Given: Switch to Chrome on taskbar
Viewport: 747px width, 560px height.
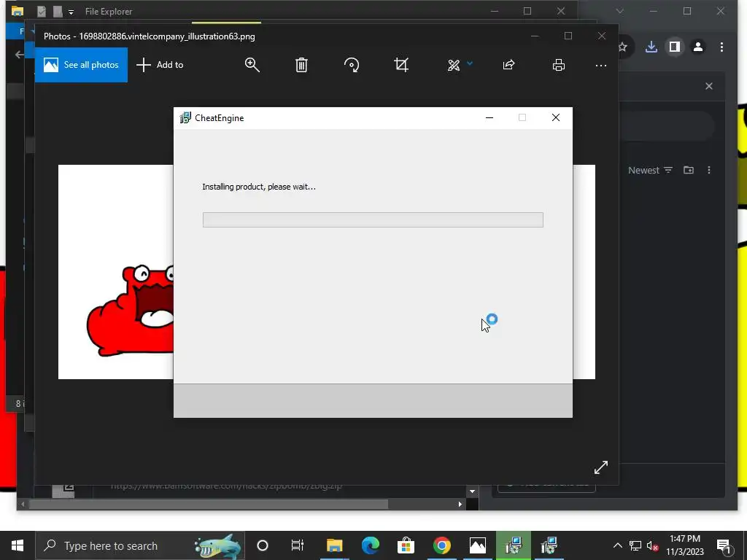Looking at the screenshot, I should pyautogui.click(x=441, y=545).
